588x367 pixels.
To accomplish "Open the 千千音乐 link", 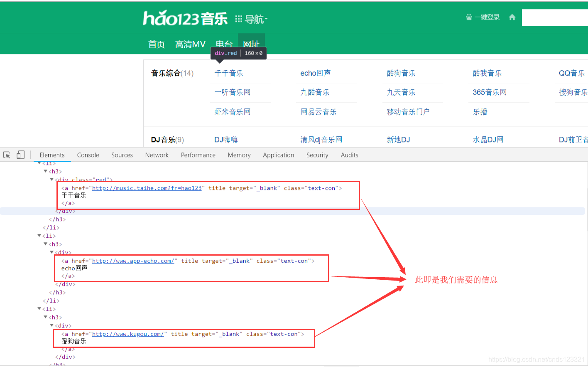I will 229,73.
